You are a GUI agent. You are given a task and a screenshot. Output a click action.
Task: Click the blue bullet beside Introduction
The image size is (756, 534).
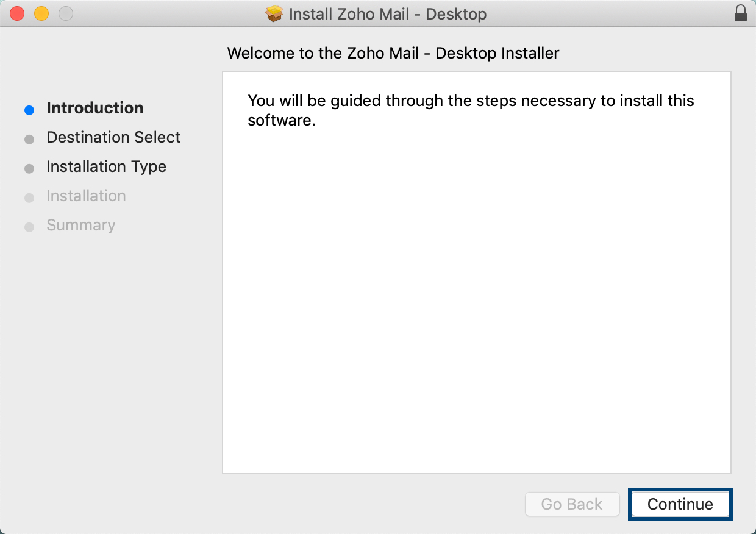click(29, 110)
